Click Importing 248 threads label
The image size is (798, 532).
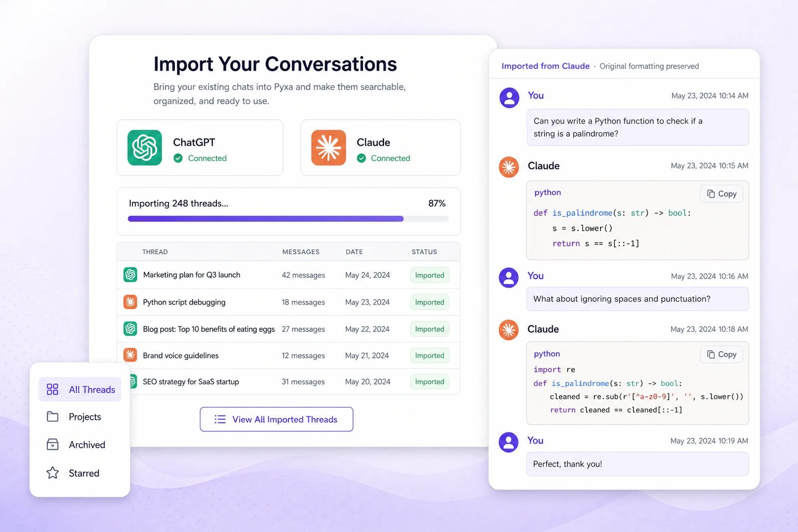(x=179, y=203)
